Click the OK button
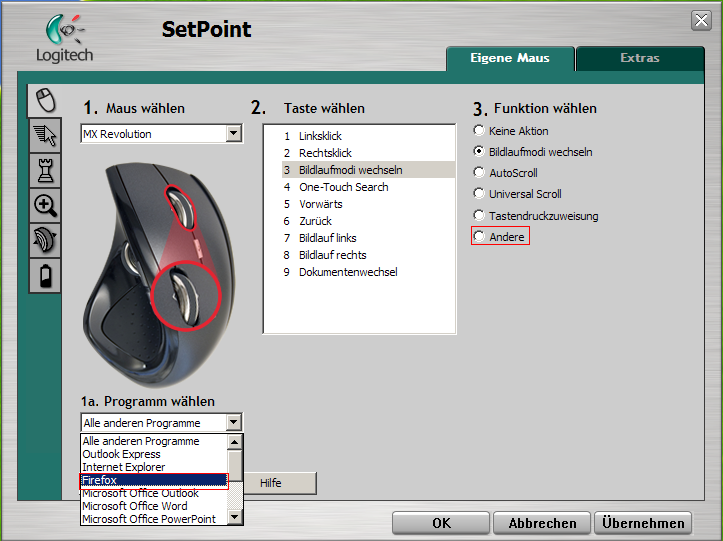 (441, 523)
